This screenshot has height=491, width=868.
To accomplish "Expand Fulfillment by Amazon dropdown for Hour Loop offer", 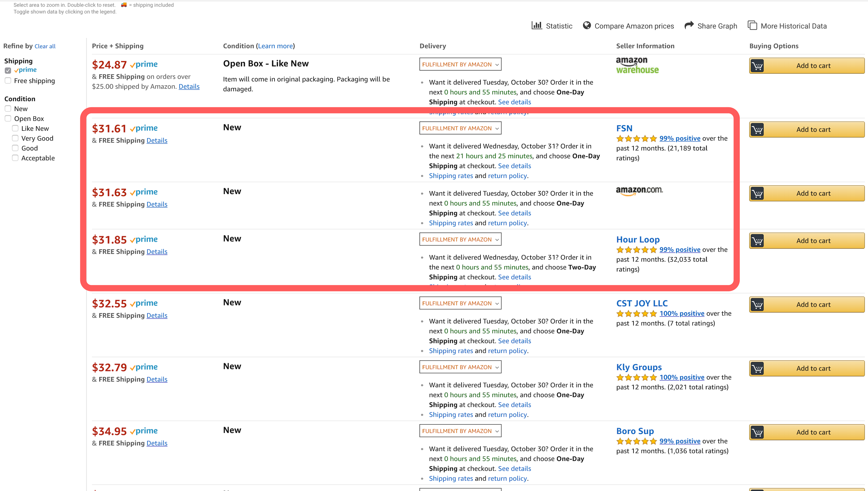I will click(460, 240).
